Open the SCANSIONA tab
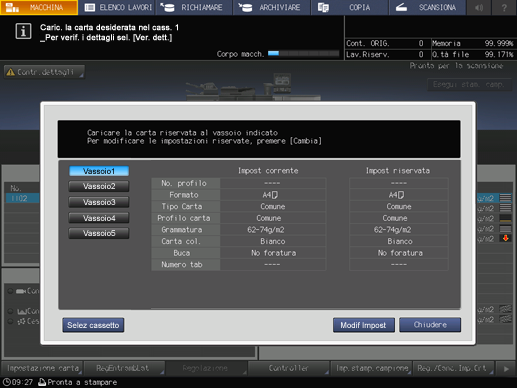 [427, 7]
